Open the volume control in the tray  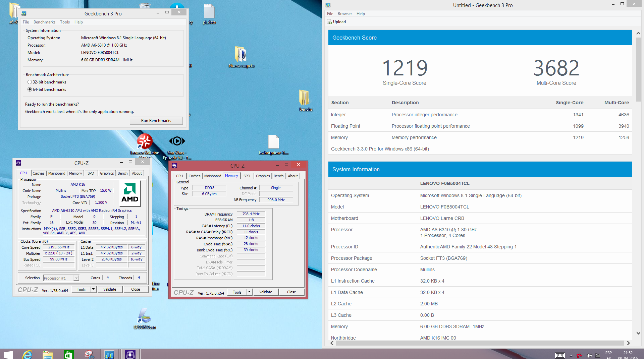click(x=589, y=356)
